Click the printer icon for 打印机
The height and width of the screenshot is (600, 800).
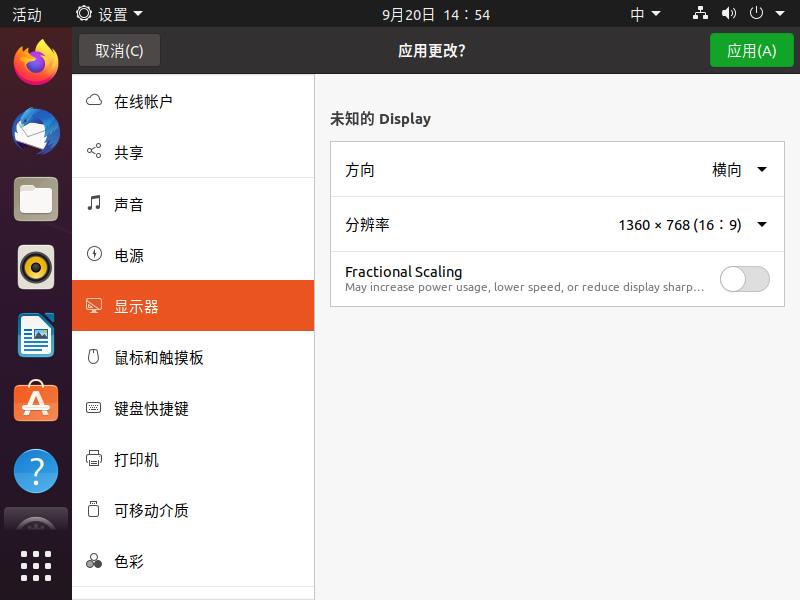(x=94, y=459)
